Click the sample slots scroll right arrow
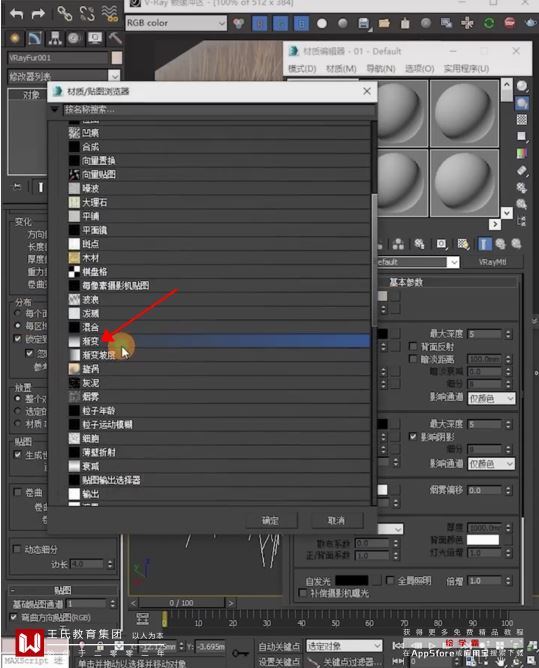Screen dimensions: 539x668 point(495,224)
